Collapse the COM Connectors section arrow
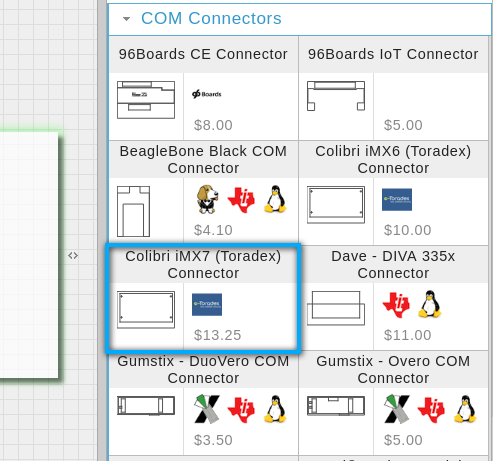Viewport: 493px width, 461px height. click(126, 19)
